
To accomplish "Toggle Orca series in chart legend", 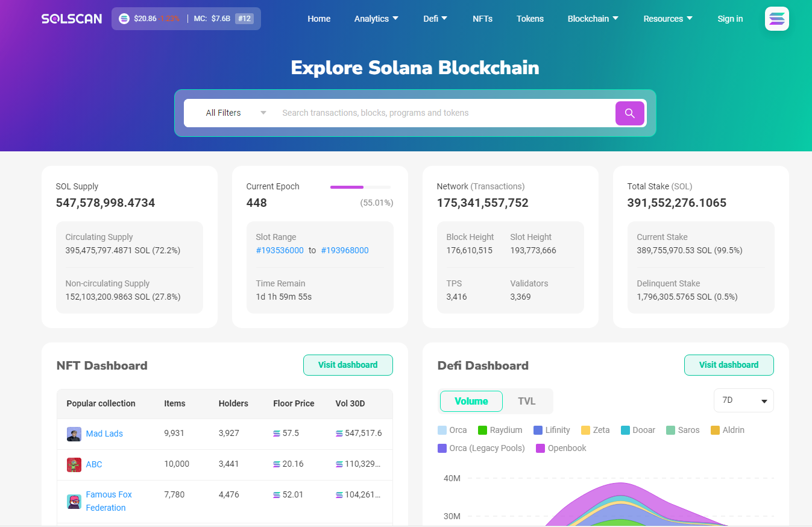I will coord(452,430).
